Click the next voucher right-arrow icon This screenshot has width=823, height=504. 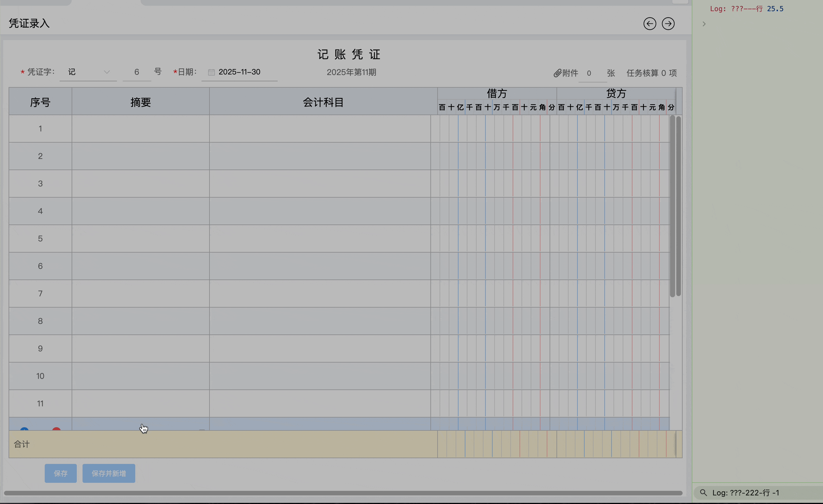coord(668,24)
